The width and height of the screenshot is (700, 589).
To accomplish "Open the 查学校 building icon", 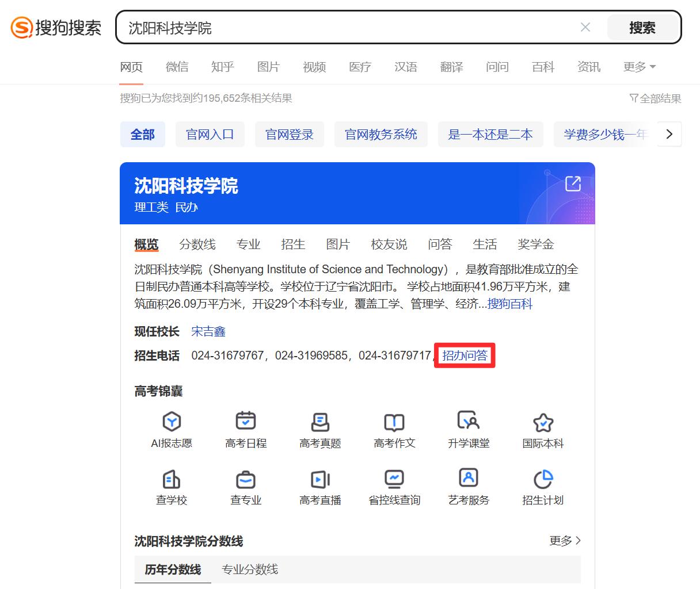I will 172,479.
